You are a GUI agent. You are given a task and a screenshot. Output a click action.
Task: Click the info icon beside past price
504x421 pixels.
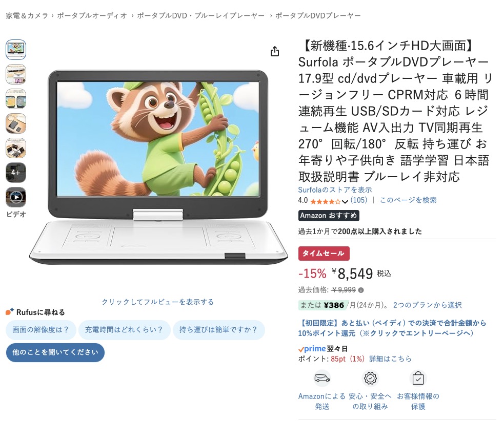pyautogui.click(x=361, y=290)
